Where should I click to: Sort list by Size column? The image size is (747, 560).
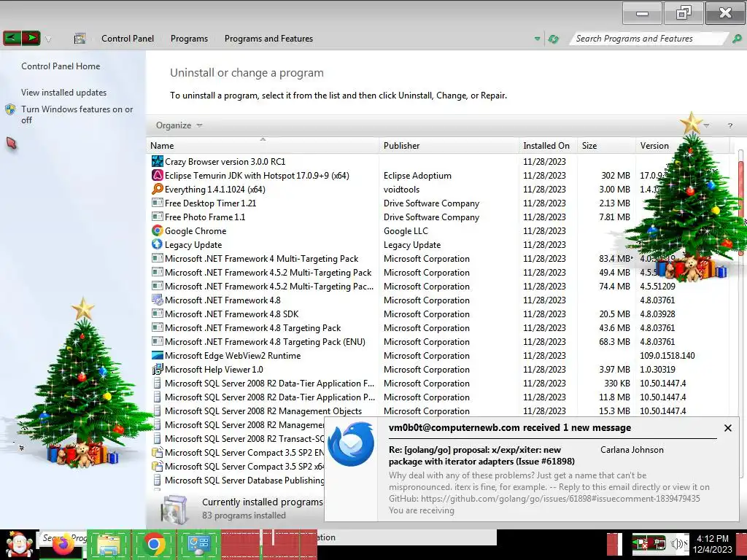click(x=606, y=146)
